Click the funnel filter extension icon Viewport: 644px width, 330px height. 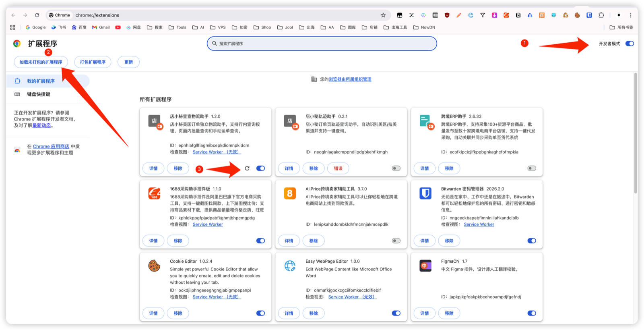[483, 15]
